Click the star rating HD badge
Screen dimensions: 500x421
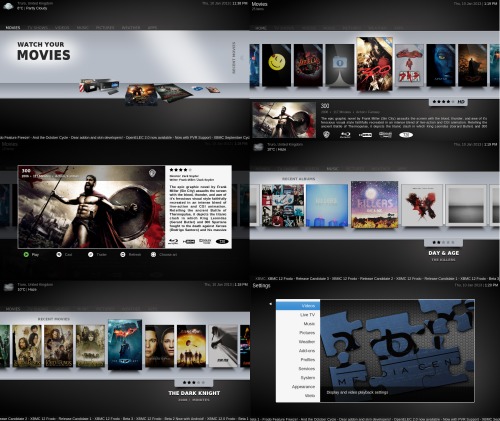(448, 102)
